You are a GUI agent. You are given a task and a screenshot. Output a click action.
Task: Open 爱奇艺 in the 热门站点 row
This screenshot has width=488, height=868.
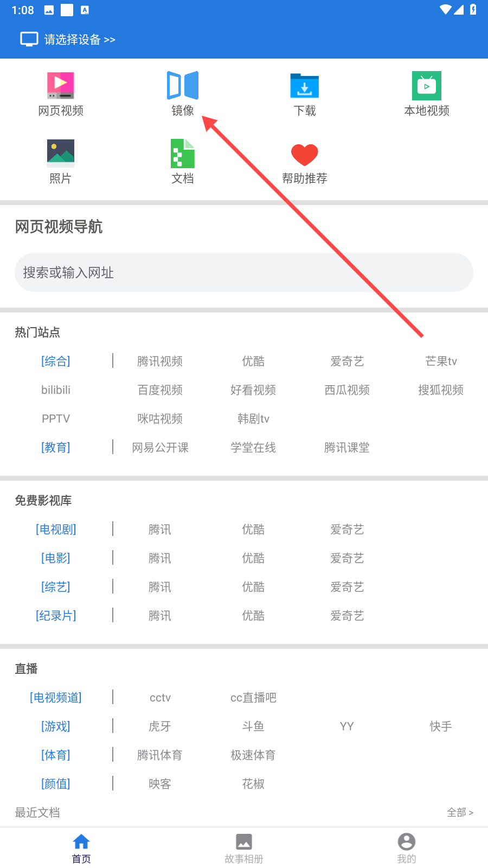pyautogui.click(x=347, y=361)
